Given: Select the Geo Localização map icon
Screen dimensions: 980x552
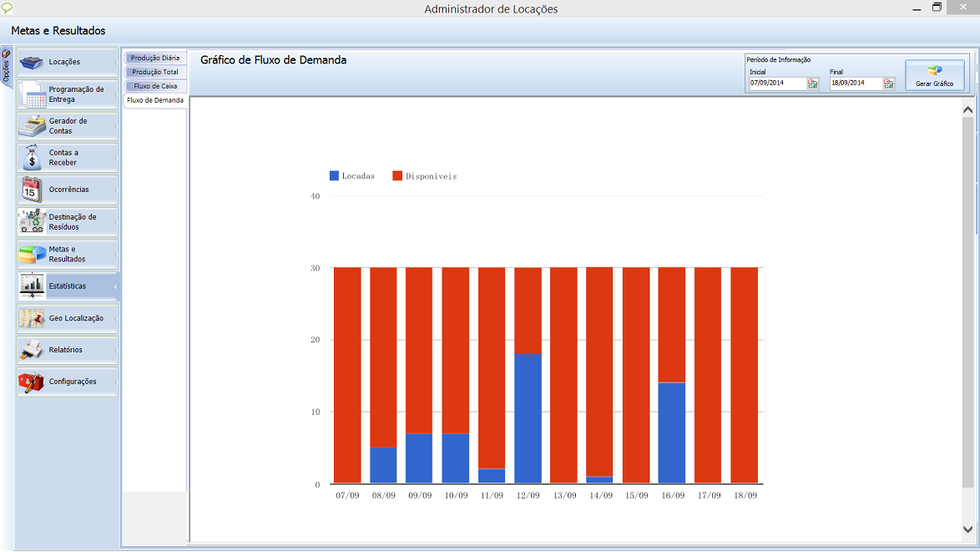Looking at the screenshot, I should click(32, 318).
